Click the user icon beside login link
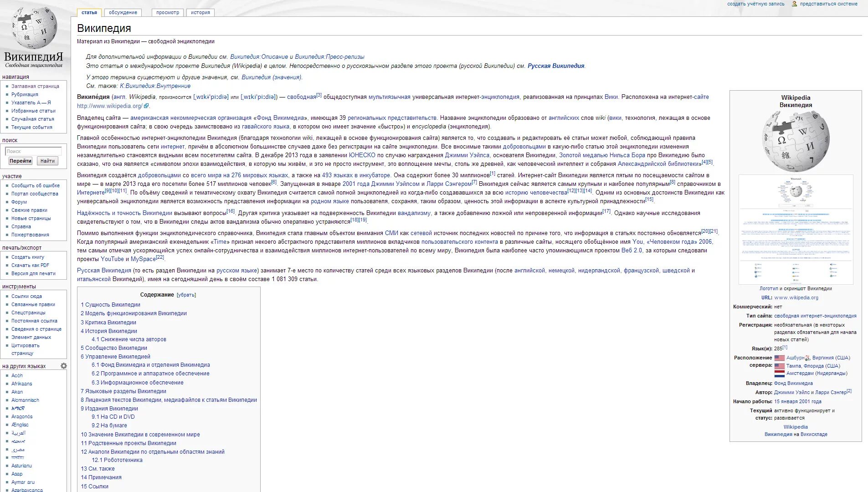The height and width of the screenshot is (492, 868). click(x=795, y=4)
